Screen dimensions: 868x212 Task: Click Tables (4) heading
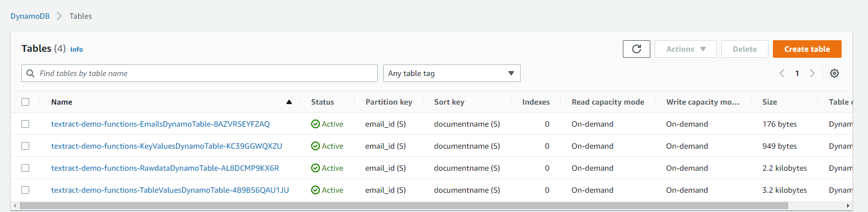point(43,48)
